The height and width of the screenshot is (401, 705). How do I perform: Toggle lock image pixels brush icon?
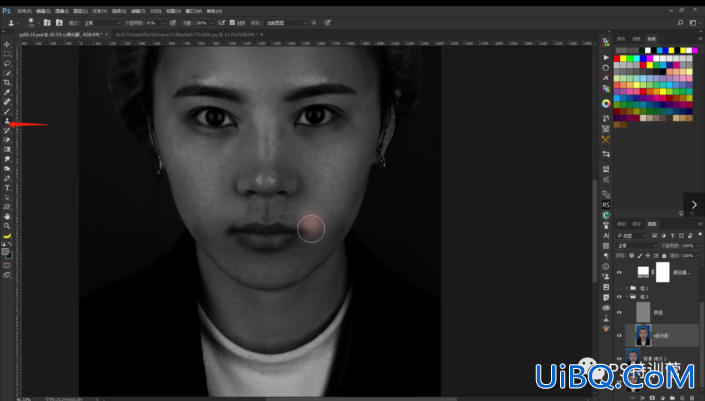(x=640, y=255)
